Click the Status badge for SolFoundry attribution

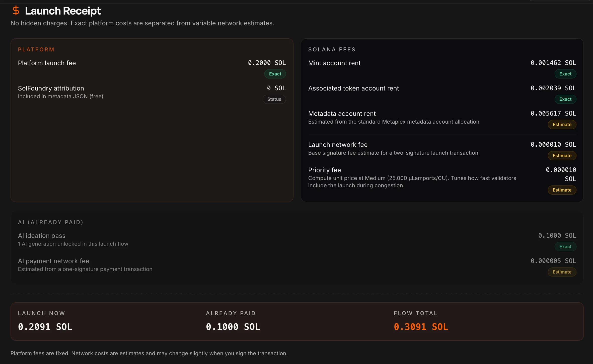pyautogui.click(x=274, y=99)
